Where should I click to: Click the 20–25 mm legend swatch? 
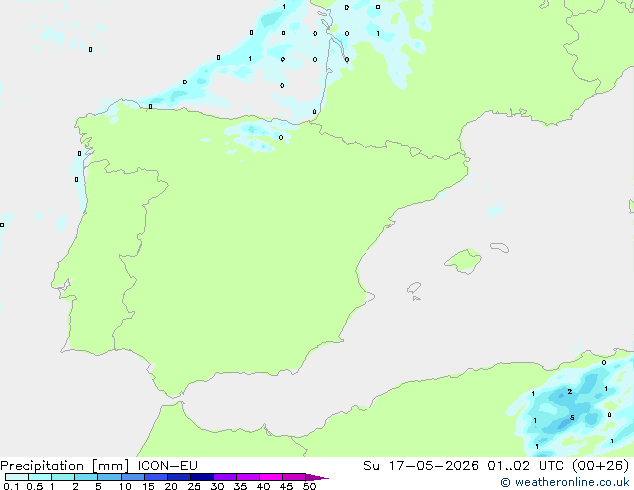coord(178,477)
